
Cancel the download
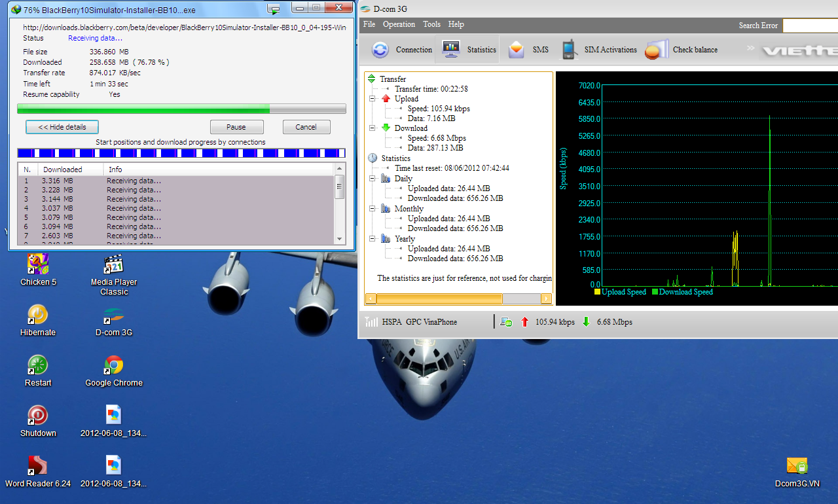click(x=306, y=127)
